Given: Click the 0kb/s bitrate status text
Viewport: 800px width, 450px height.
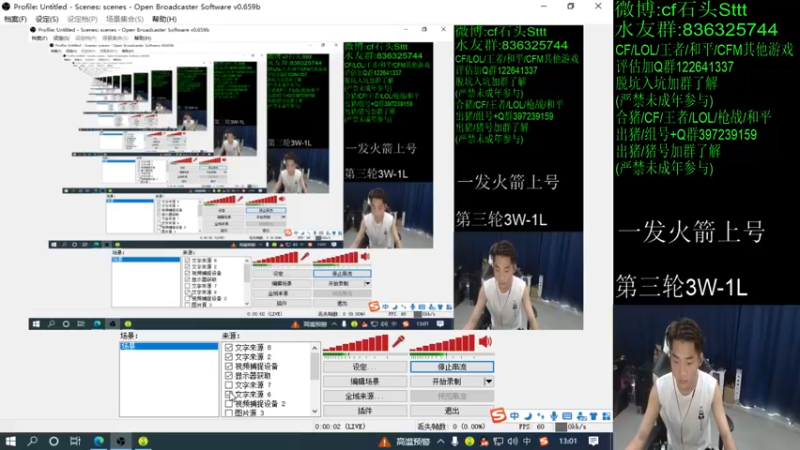Looking at the screenshot, I should pos(577,427).
